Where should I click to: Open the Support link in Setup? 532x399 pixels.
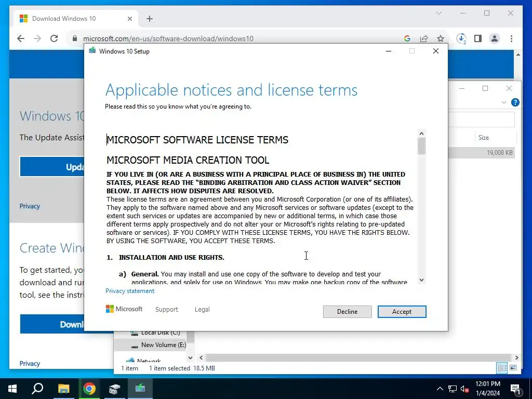(x=167, y=310)
